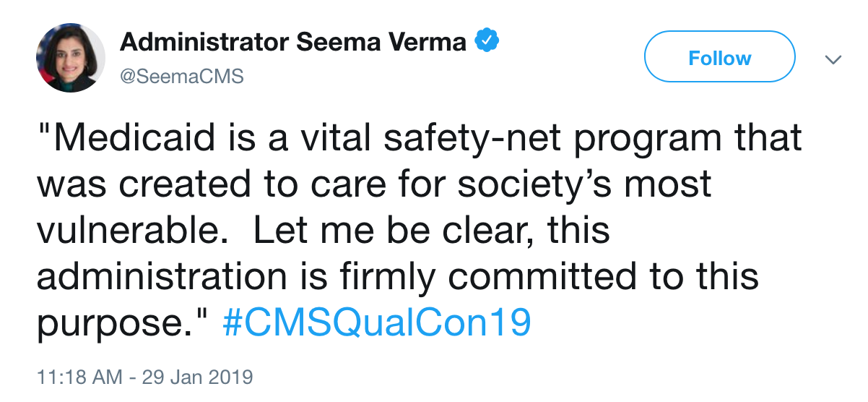Click the display name Administrator Seema Verma
The height and width of the screenshot is (402, 868).
click(293, 43)
